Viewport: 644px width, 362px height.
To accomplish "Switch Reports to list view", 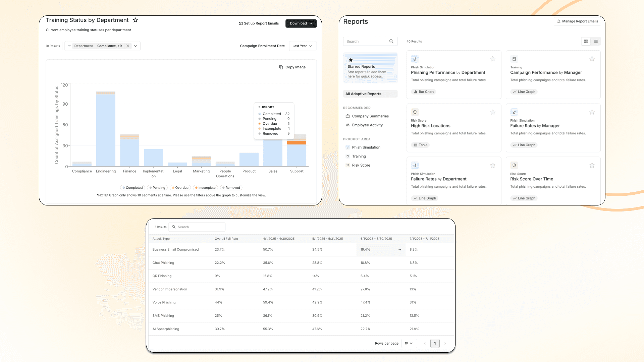I will click(596, 41).
